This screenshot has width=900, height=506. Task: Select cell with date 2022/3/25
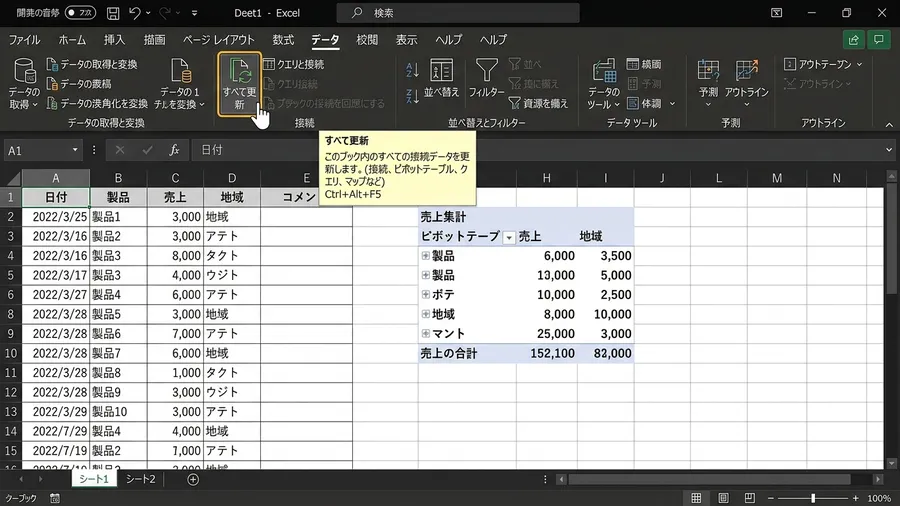(56, 217)
